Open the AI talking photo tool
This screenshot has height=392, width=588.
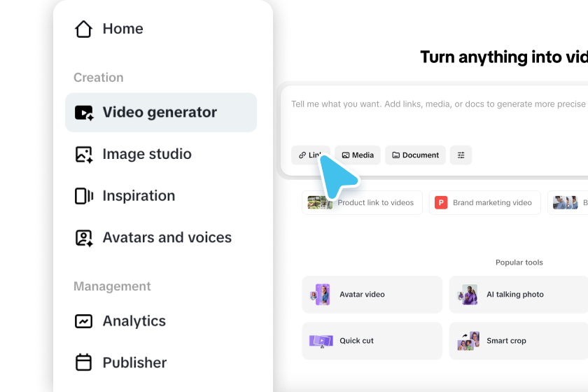point(519,295)
